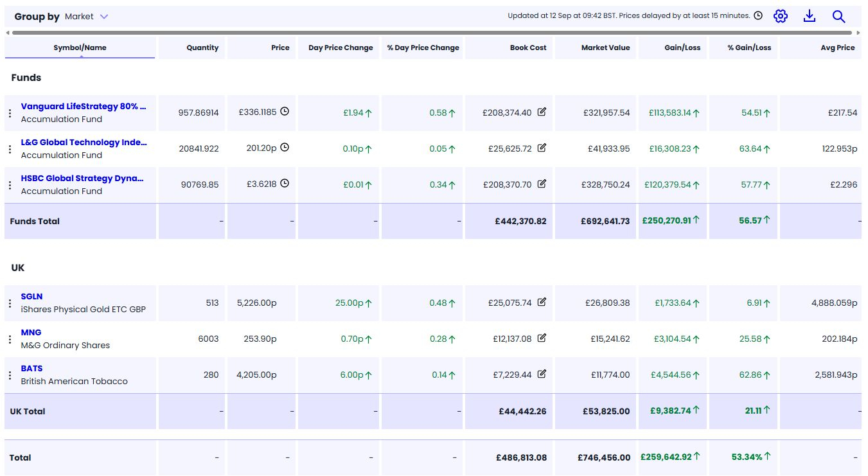868x476 pixels.
Task: Open three-dot menu for MNG row
Action: (10, 339)
